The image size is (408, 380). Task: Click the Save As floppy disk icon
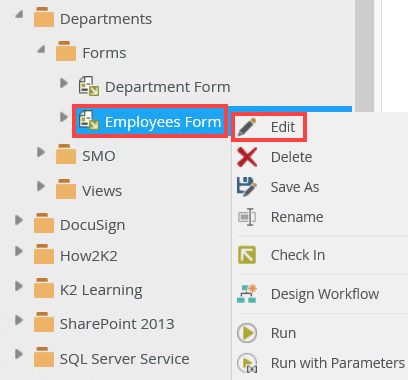(247, 187)
